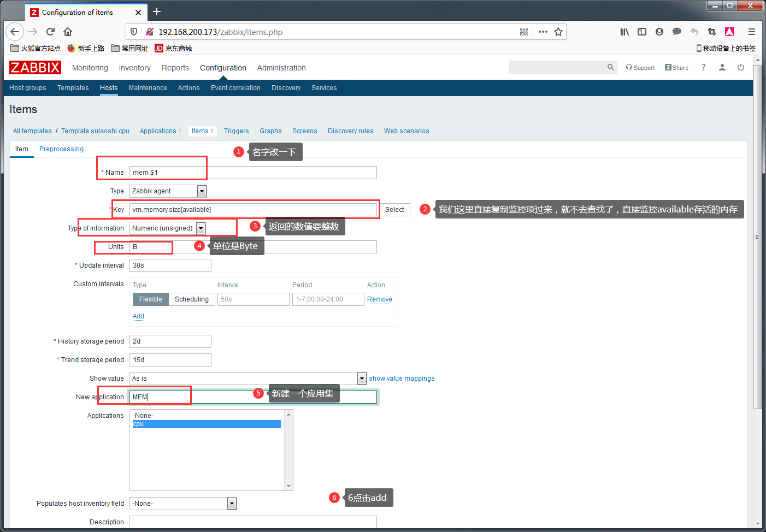
Task: Sign out using the Zabbix power icon
Action: tap(741, 67)
